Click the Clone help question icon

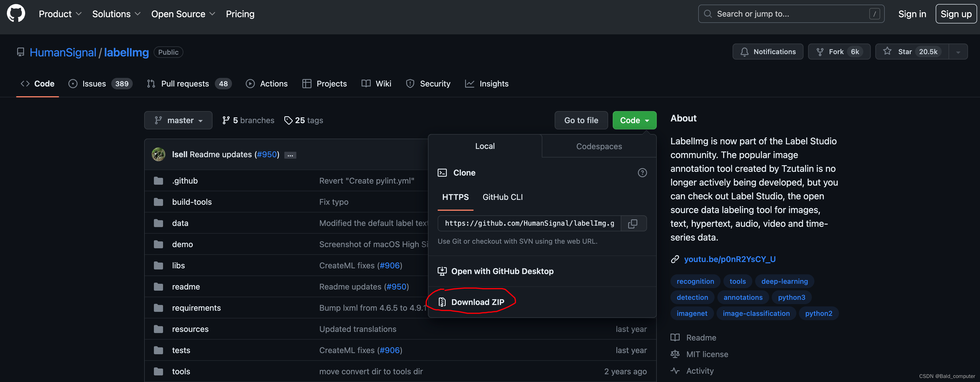click(642, 173)
